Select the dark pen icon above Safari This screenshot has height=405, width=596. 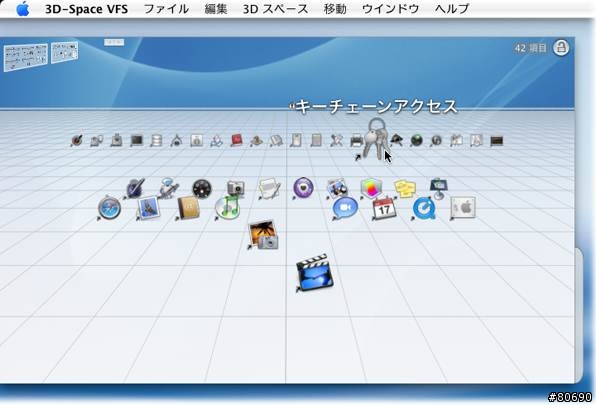coord(135,188)
